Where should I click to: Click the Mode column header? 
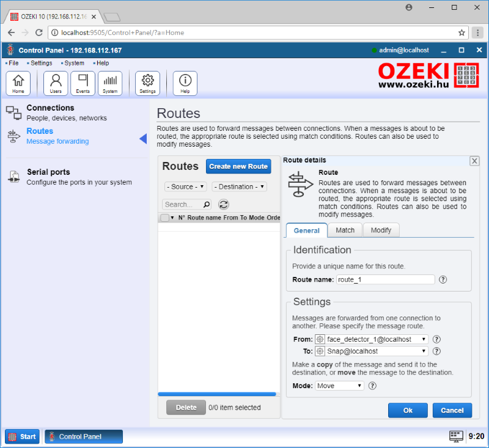[256, 218]
